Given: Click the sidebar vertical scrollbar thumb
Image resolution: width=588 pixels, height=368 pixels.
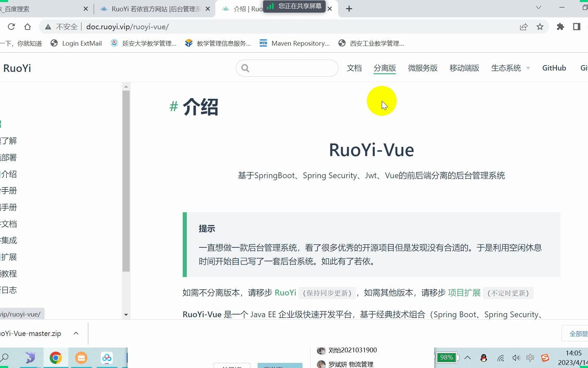Looking at the screenshot, I should point(126,181).
